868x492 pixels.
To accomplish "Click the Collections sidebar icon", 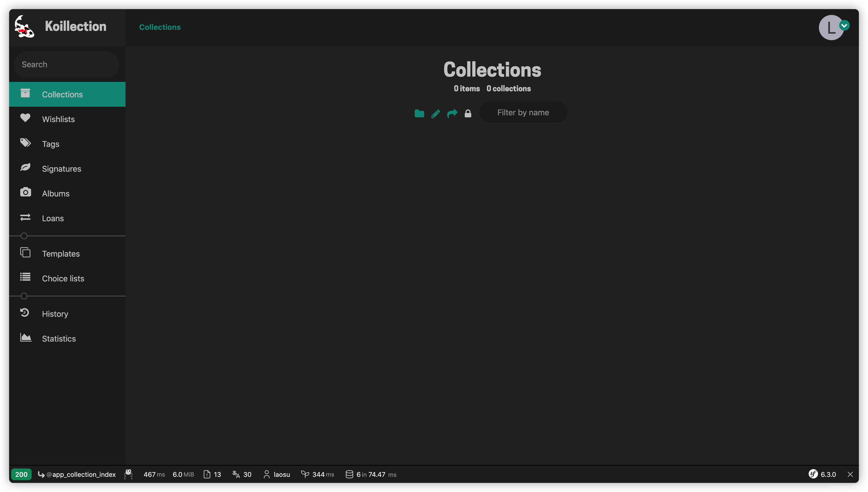I will (x=25, y=93).
